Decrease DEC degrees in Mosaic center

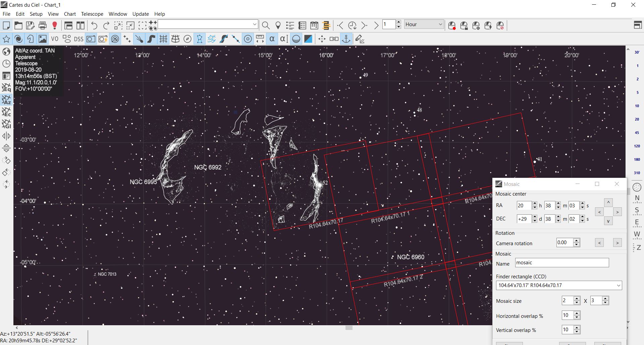coord(535,221)
